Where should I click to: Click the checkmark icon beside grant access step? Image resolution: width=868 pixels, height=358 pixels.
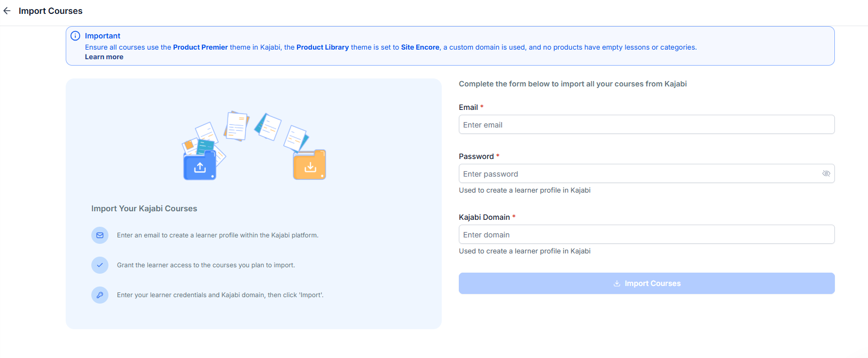pos(100,265)
